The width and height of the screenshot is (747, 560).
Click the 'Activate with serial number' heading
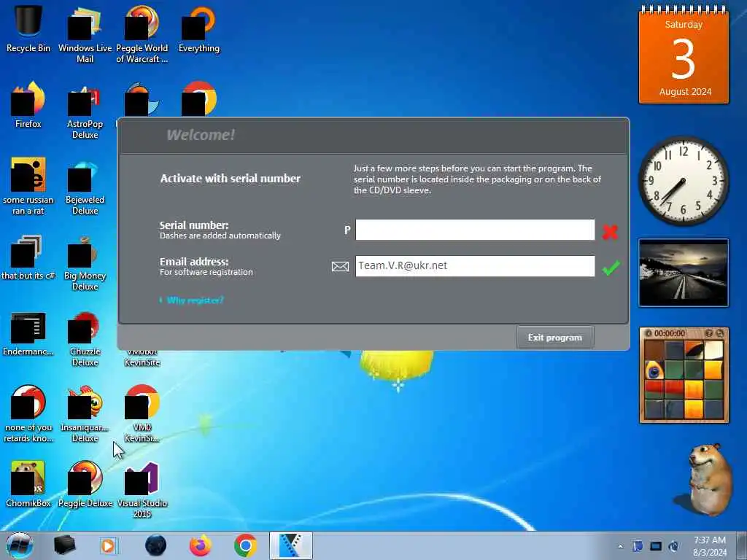tap(230, 179)
